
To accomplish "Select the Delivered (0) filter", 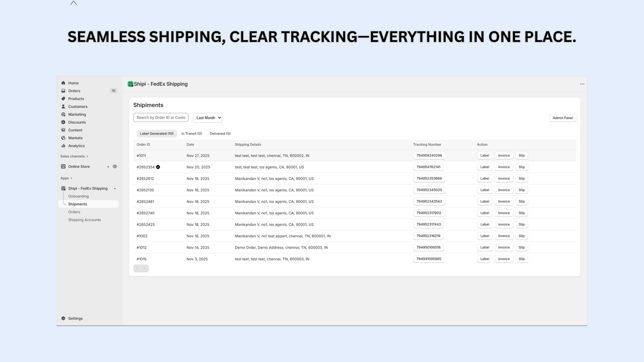I will coord(220,133).
